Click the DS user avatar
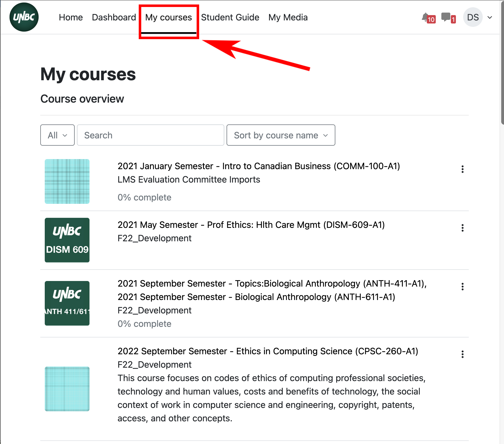This screenshot has height=444, width=504. tap(473, 17)
